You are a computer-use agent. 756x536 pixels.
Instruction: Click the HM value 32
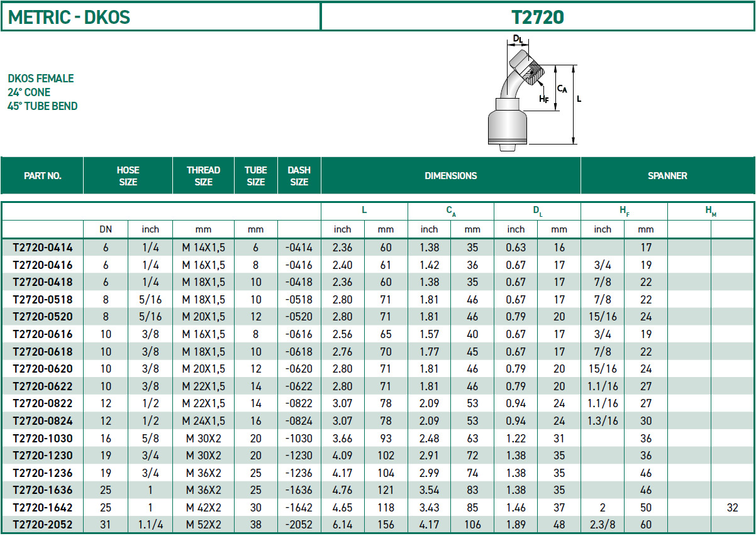coord(733,508)
